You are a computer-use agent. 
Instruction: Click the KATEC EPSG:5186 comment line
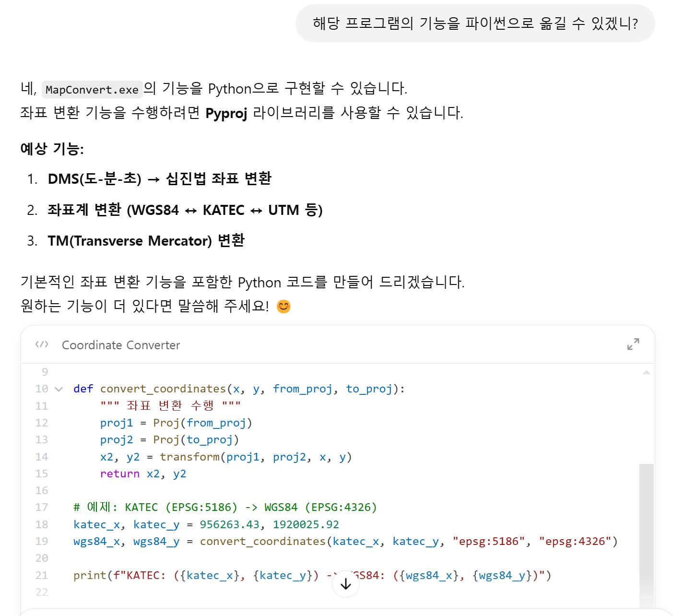coord(225,507)
